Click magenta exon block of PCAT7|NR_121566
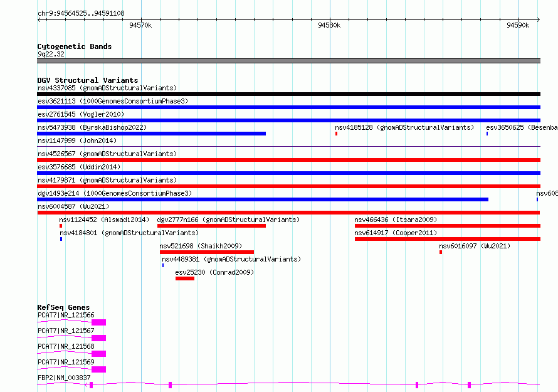Viewport: 558px width, 392px height. [98, 322]
